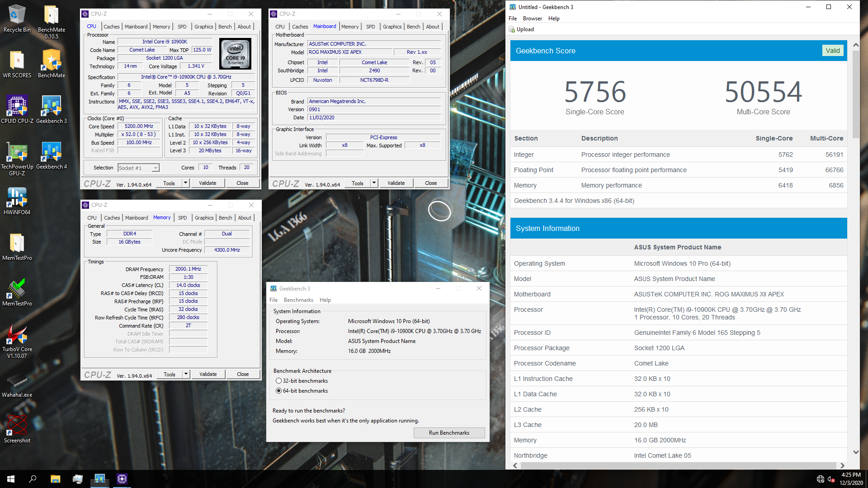Switch to CPU-Z taskbar app icon
The width and height of the screenshot is (868, 488).
(122, 479)
